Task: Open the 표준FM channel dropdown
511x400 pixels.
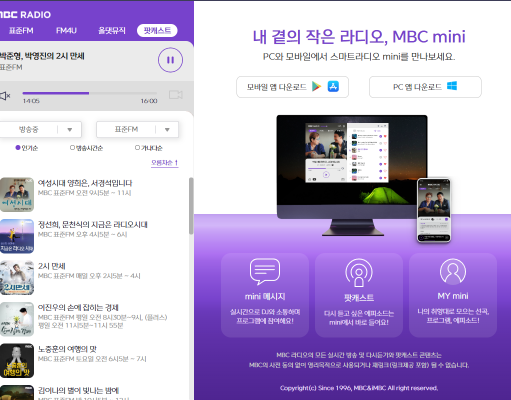Action: [x=137, y=129]
